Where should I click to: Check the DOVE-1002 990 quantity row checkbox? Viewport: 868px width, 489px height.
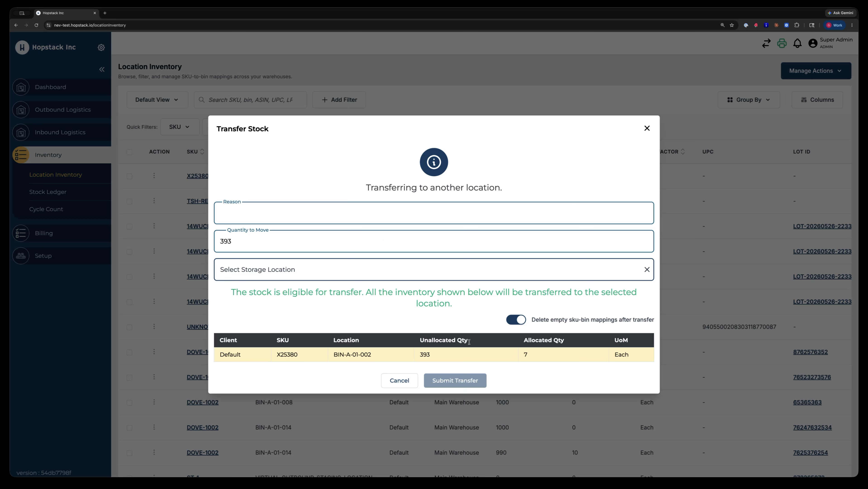tap(129, 453)
